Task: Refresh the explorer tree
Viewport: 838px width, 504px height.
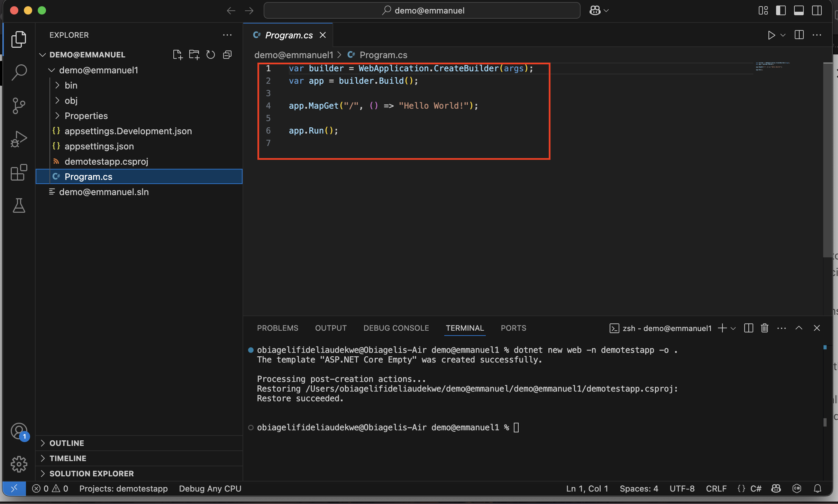Action: pyautogui.click(x=210, y=55)
